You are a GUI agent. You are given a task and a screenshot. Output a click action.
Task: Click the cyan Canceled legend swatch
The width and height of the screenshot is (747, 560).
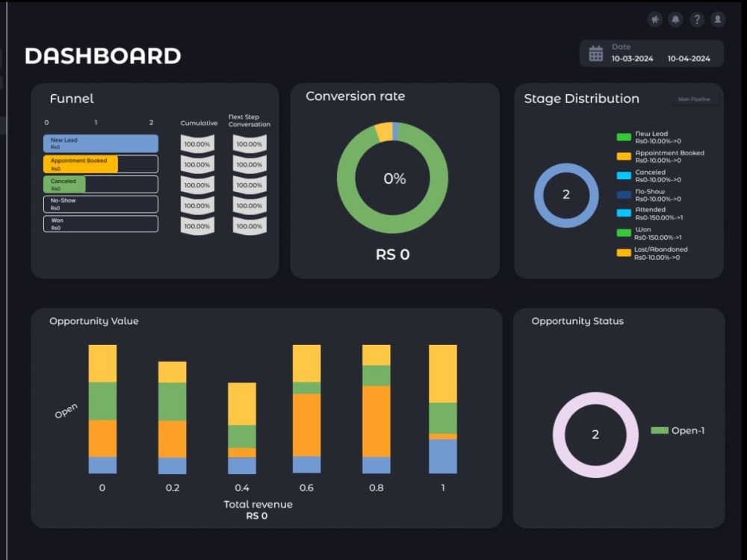click(x=624, y=175)
